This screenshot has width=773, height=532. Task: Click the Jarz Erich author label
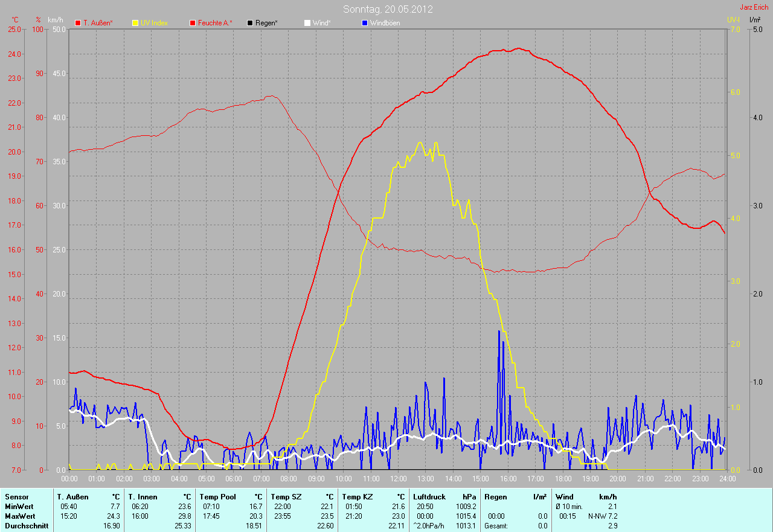(754, 7)
